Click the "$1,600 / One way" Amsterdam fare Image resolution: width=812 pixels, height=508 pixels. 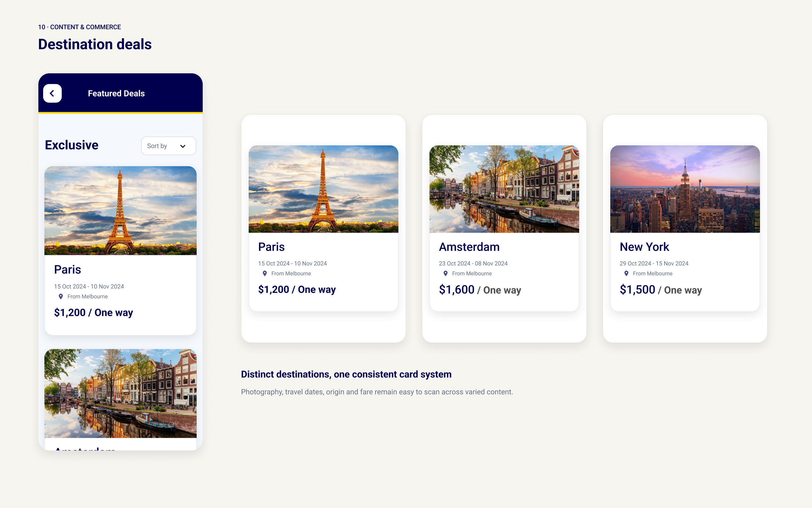click(480, 290)
